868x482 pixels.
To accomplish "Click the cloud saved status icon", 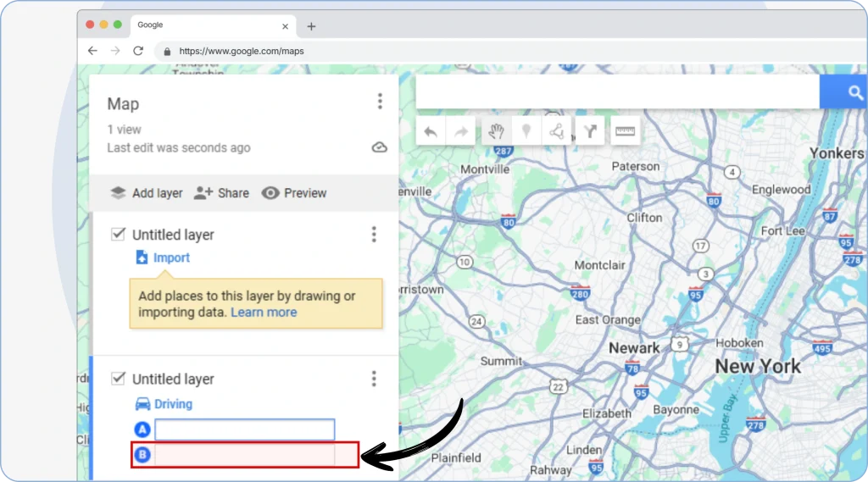I will pos(379,147).
